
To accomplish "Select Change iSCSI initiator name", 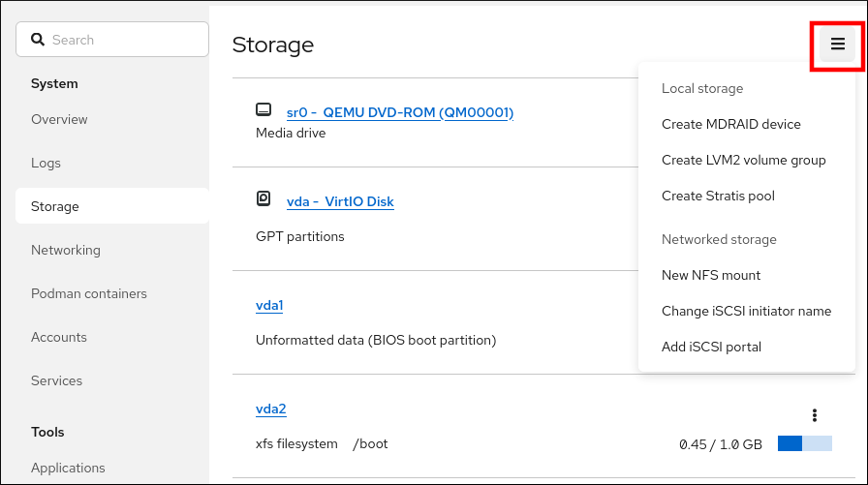I will pyautogui.click(x=746, y=311).
